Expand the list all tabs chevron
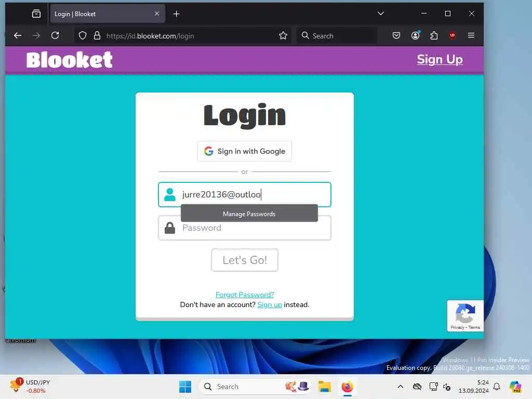Image resolution: width=532 pixels, height=399 pixels. click(381, 14)
